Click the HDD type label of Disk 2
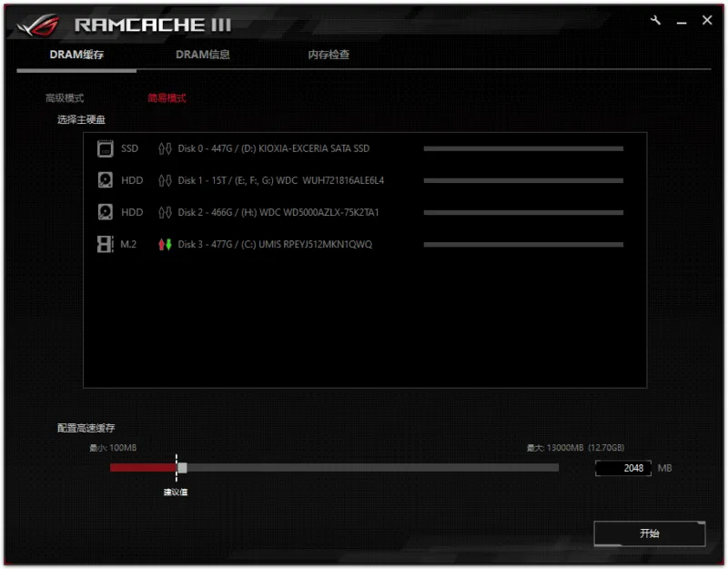The height and width of the screenshot is (569, 728). 132,212
